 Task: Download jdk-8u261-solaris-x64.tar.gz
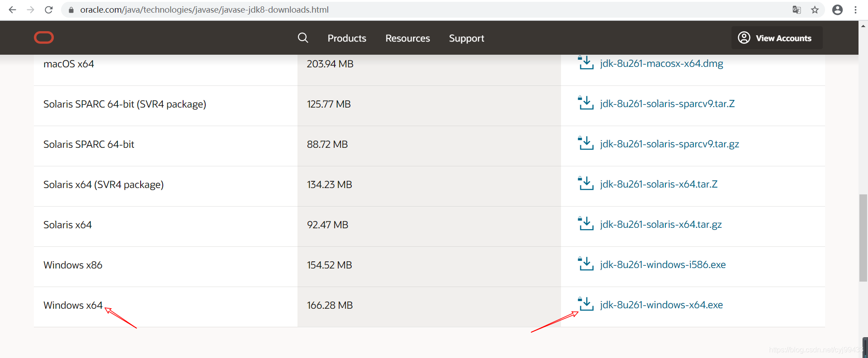tap(661, 224)
